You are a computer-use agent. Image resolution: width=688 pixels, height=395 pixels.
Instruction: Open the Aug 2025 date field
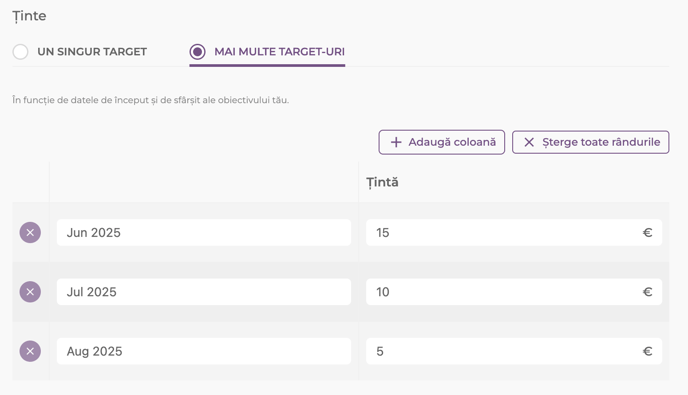(204, 351)
